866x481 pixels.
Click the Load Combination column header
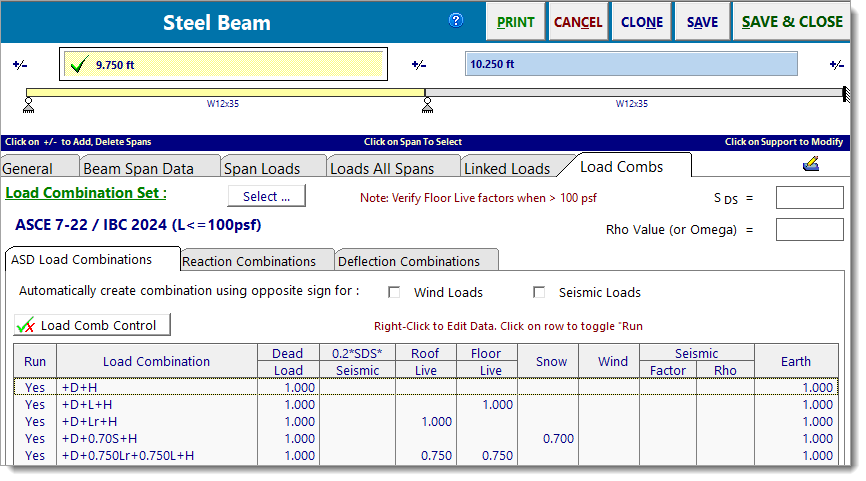click(x=157, y=362)
